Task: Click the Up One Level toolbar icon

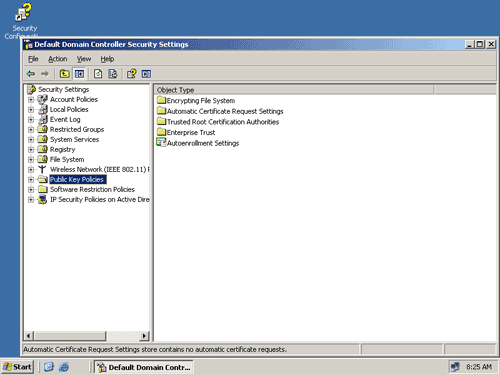Action: [65, 74]
